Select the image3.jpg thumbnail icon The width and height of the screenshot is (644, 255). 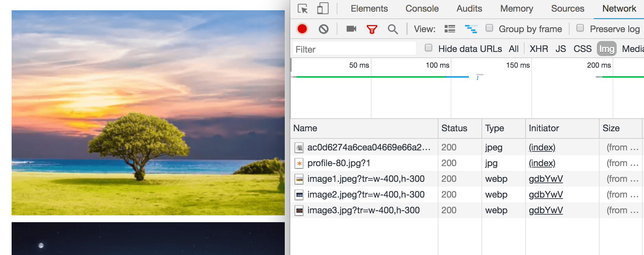tap(299, 211)
